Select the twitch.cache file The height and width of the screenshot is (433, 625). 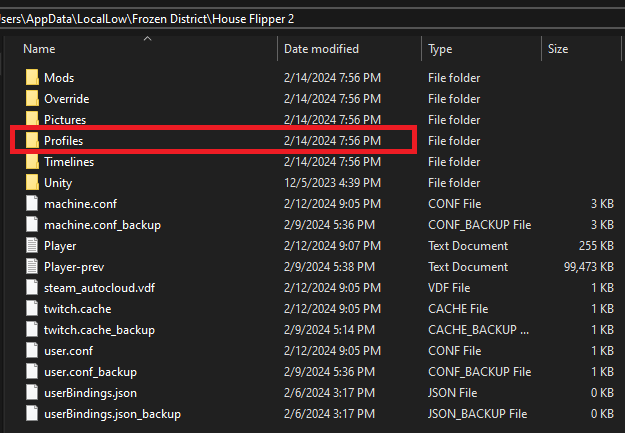tap(78, 309)
